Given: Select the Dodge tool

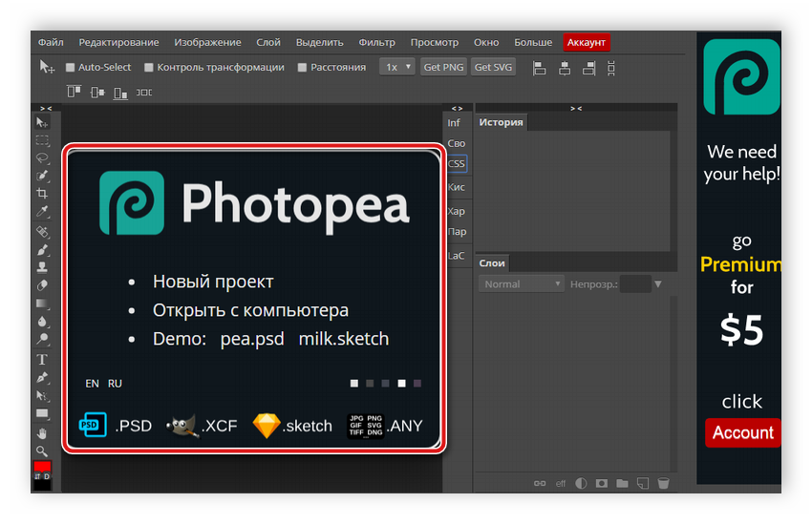Looking at the screenshot, I should pyautogui.click(x=42, y=339).
